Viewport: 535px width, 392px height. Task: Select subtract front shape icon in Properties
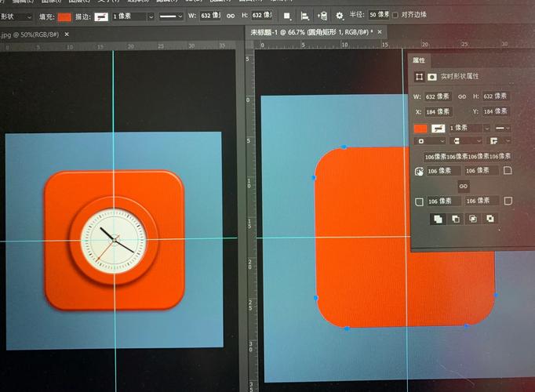pyautogui.click(x=455, y=220)
